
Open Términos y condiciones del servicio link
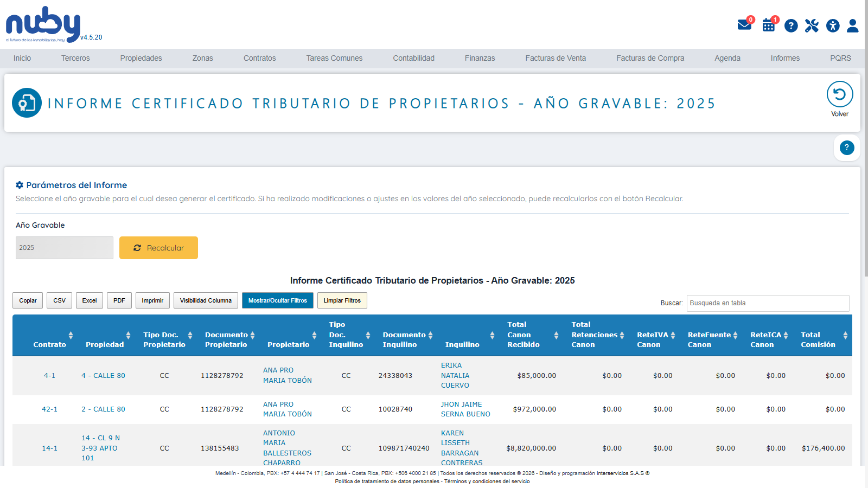(x=487, y=481)
